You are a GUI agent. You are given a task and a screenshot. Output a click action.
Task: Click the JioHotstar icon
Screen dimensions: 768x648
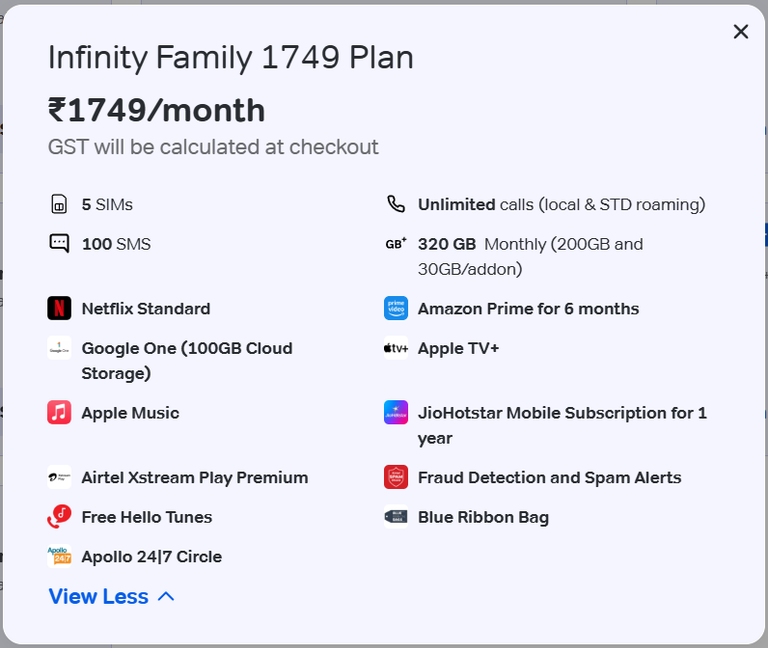tap(396, 412)
